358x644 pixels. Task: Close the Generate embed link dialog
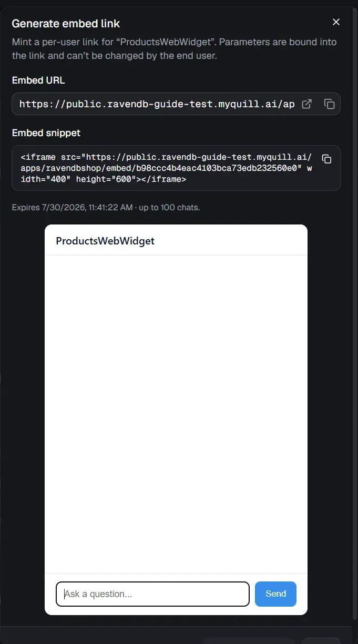(336, 22)
